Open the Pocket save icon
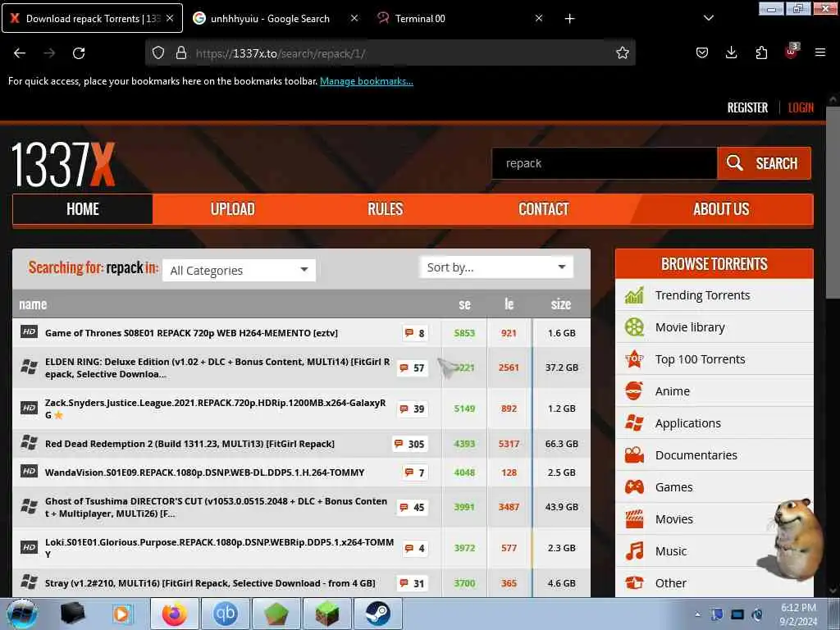 click(702, 53)
